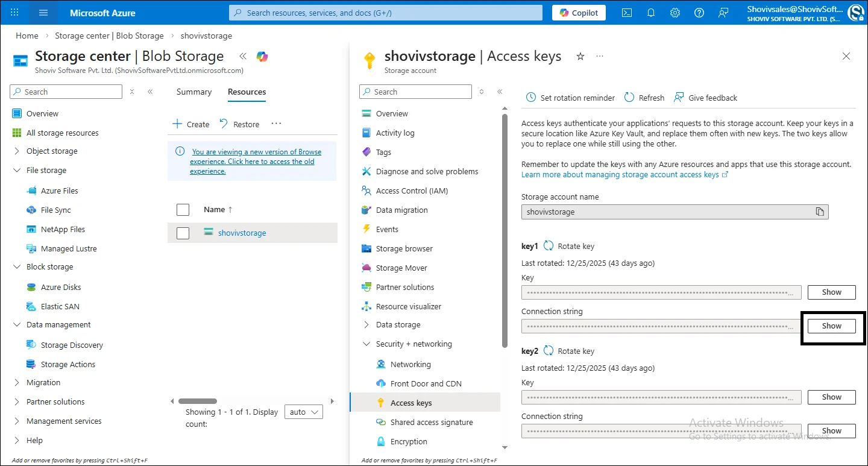Go to the Home breadcrumb
The image size is (868, 466).
click(x=27, y=36)
